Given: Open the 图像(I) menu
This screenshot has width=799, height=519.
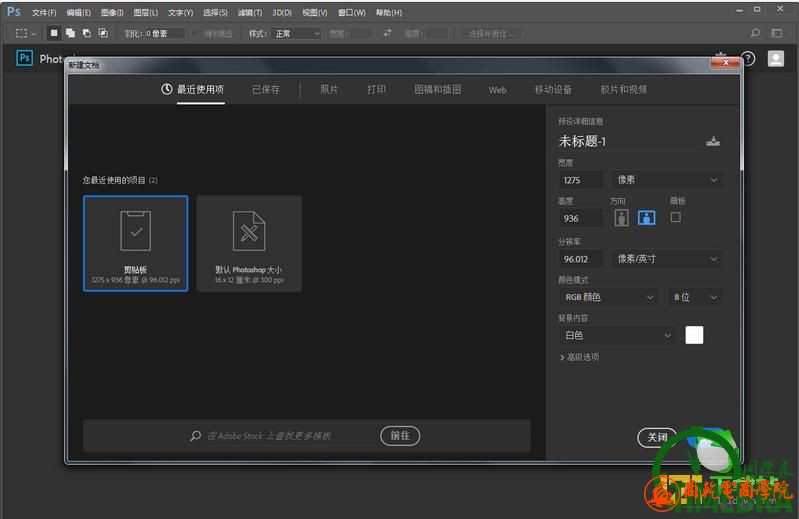Looking at the screenshot, I should coord(112,12).
